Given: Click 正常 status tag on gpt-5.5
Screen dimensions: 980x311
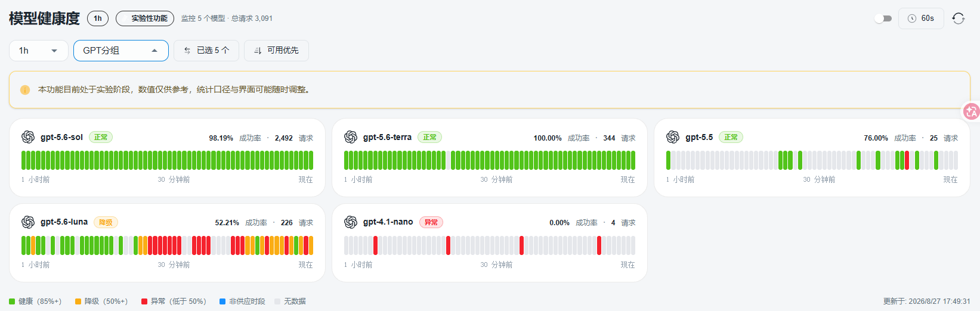Looking at the screenshot, I should coord(731,137).
